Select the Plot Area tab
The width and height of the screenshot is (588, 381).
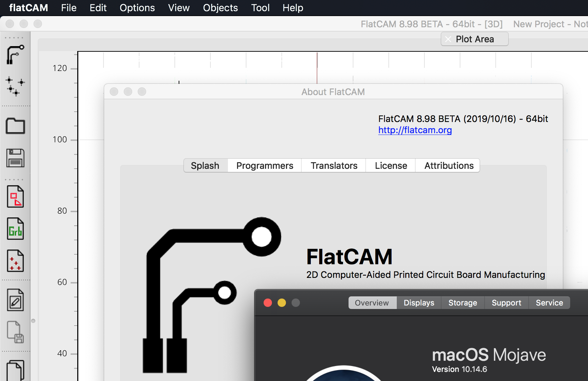(x=475, y=39)
